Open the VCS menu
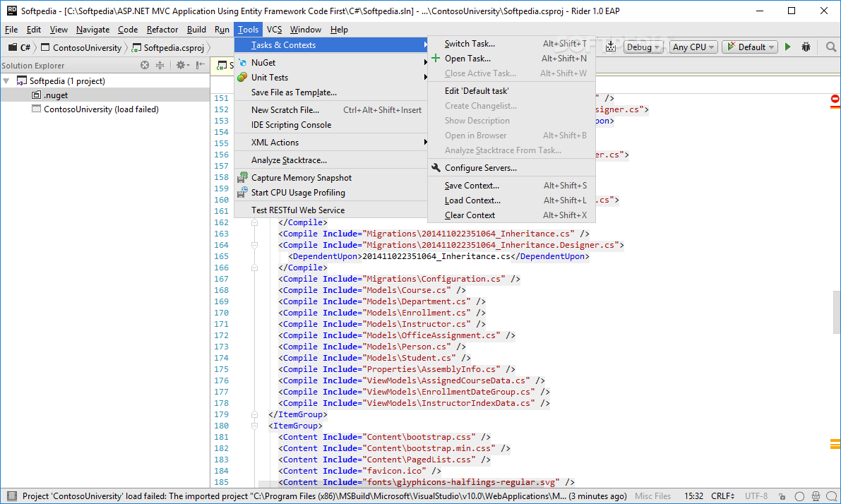Viewport: 841px width, 504px height. pos(274,30)
